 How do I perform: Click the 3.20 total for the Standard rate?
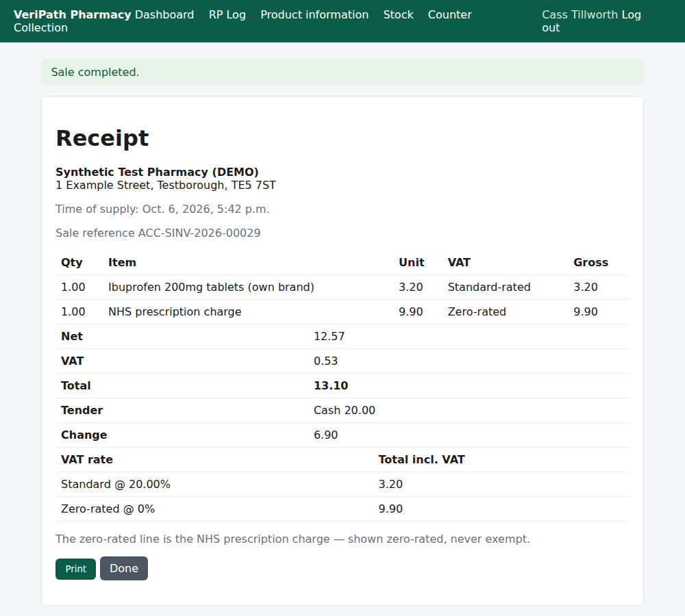coord(390,484)
